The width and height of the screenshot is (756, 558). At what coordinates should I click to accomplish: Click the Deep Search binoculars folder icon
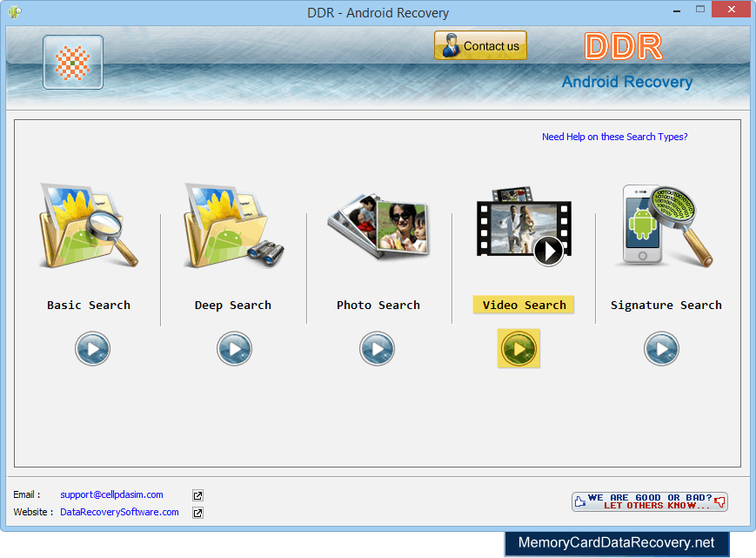coord(234,225)
